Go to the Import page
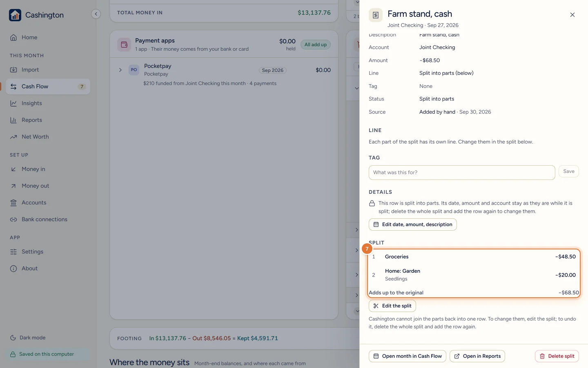Image resolution: width=588 pixels, height=368 pixels. click(x=48, y=70)
